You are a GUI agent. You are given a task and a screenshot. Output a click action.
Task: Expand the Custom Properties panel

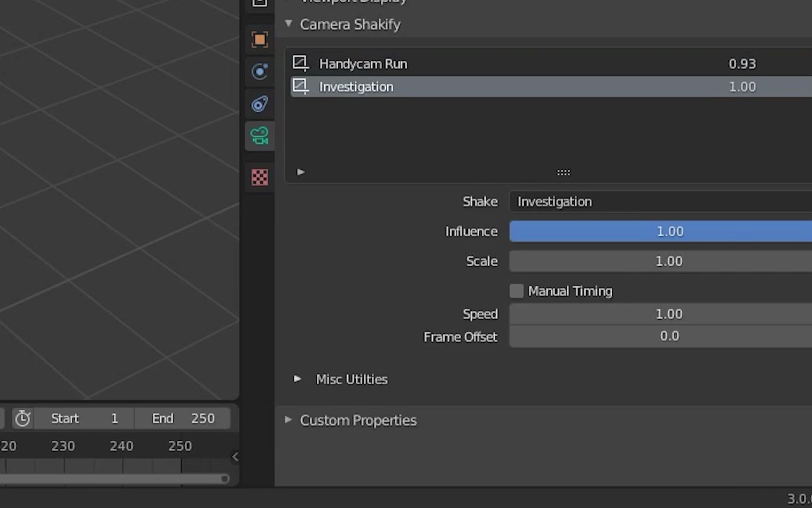pos(288,420)
